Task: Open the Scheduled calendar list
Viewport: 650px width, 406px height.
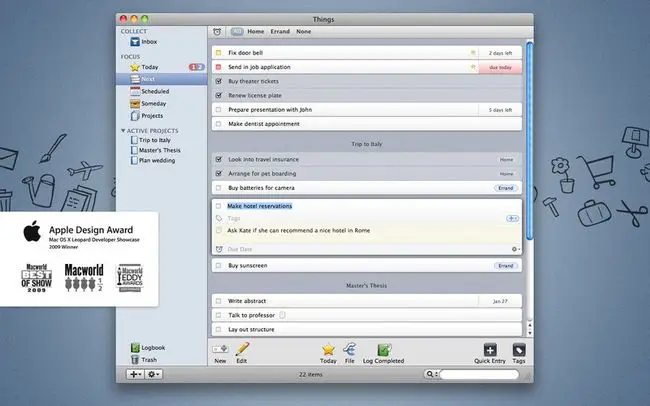Action: click(150, 91)
